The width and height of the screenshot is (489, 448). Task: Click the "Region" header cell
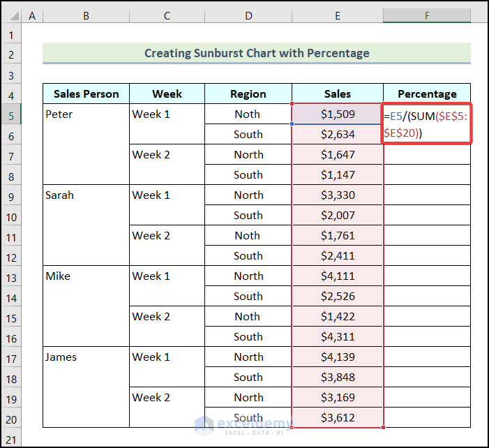point(248,94)
